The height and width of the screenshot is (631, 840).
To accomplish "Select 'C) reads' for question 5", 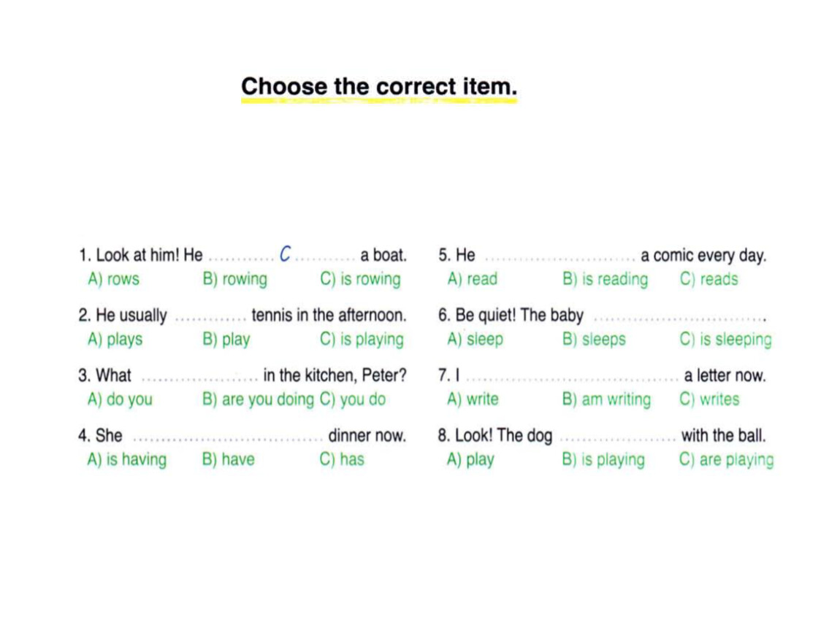I will (709, 279).
